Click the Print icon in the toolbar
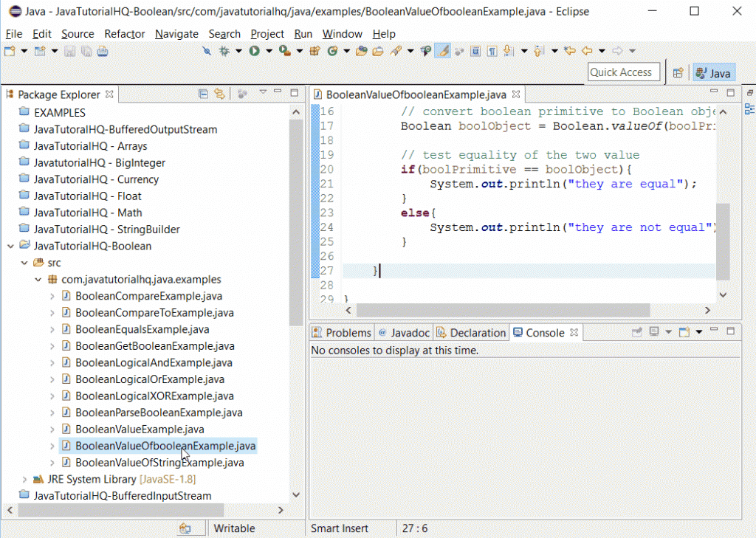Viewport: 756px width, 538px height. (101, 52)
